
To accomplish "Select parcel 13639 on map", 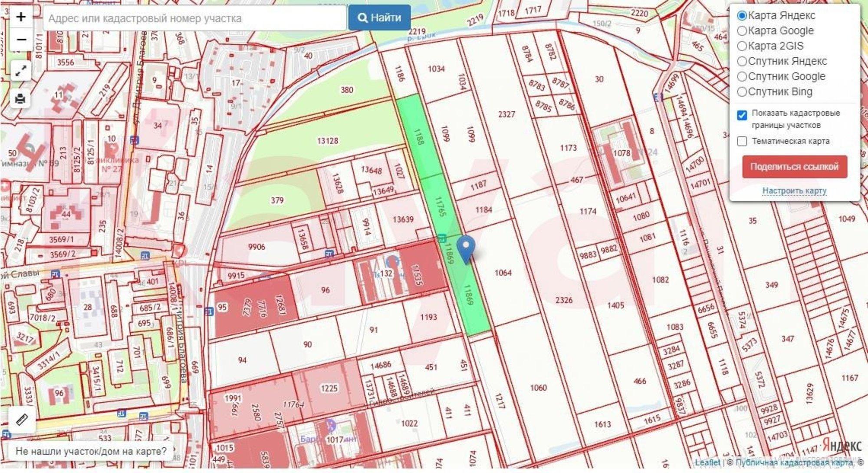I will coord(403,219).
